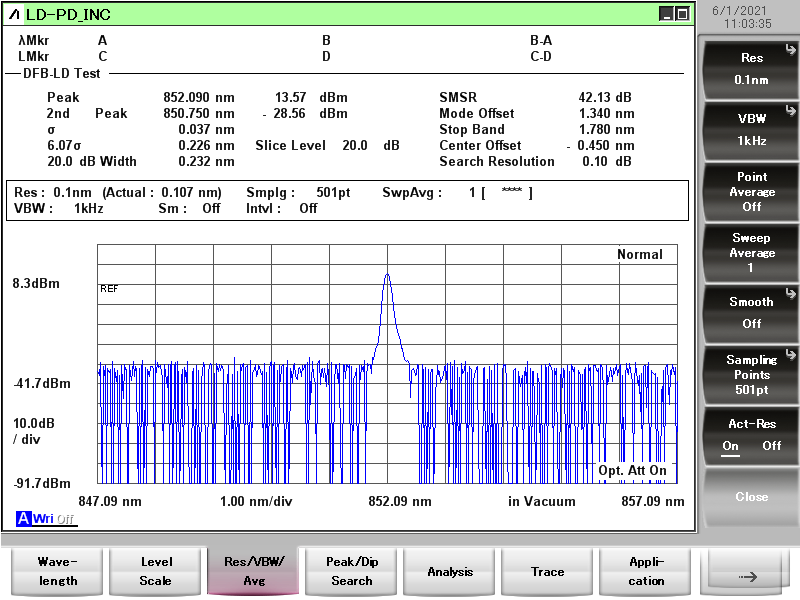Click the maximize icon in title bar
Image resolution: width=800 pixels, height=600 pixels.
pyautogui.click(x=682, y=14)
